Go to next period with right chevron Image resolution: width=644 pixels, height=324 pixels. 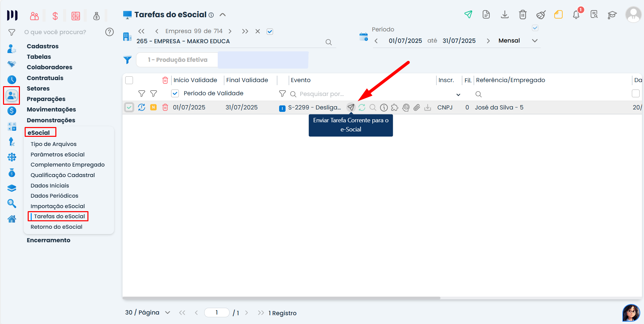(x=488, y=41)
